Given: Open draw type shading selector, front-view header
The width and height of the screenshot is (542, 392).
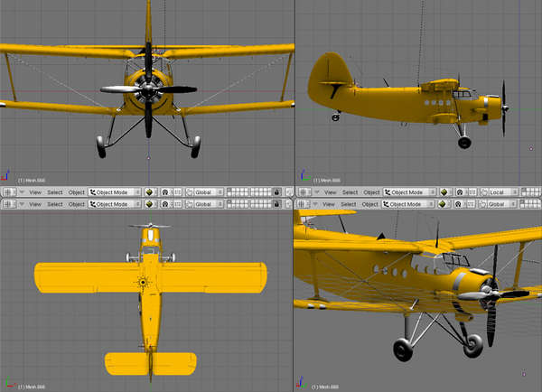Looking at the screenshot, I should pyautogui.click(x=151, y=192).
